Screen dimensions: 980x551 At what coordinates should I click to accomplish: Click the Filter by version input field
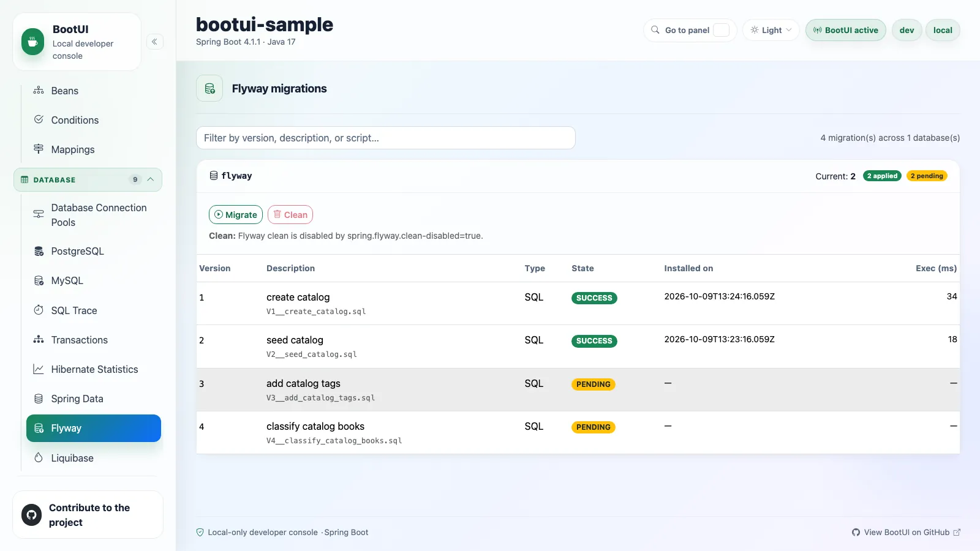386,138
